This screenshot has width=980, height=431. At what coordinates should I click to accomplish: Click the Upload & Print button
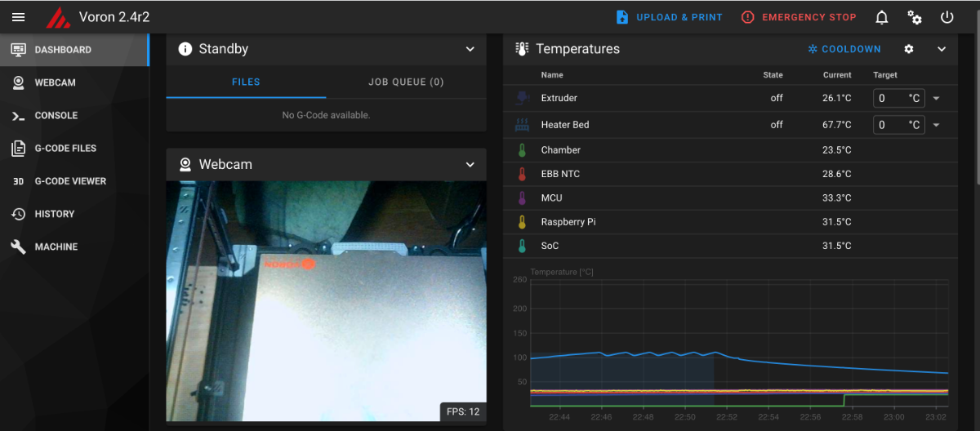point(669,17)
